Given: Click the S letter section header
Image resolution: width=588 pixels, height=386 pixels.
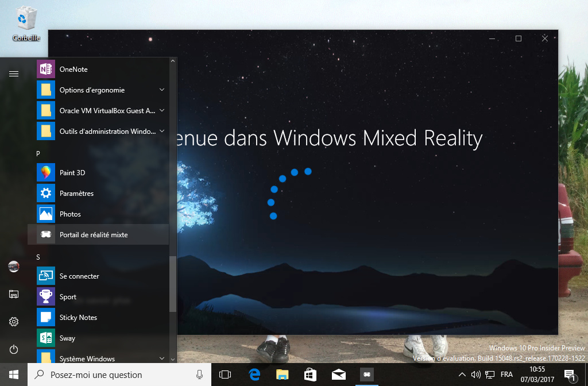Looking at the screenshot, I should pos(38,257).
